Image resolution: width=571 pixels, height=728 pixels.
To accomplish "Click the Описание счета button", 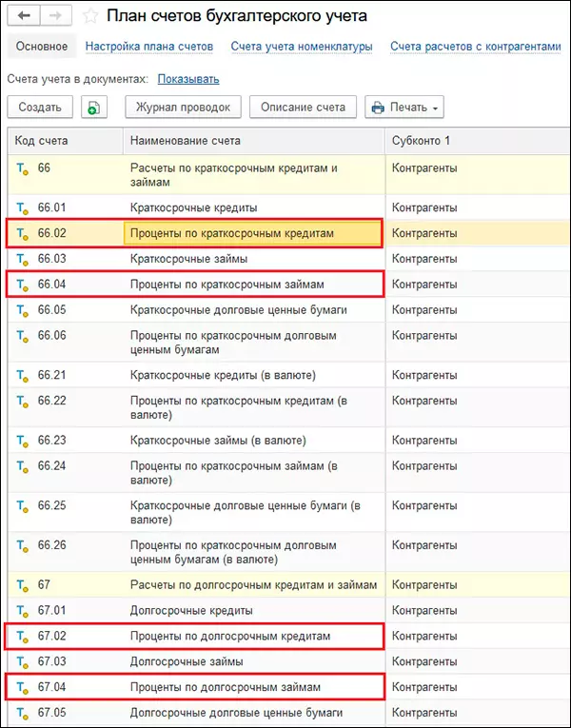I will tap(304, 108).
